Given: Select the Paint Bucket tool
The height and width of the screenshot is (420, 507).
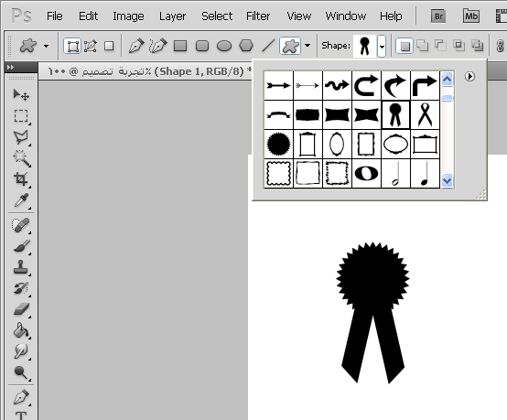Looking at the screenshot, I should (x=21, y=330).
